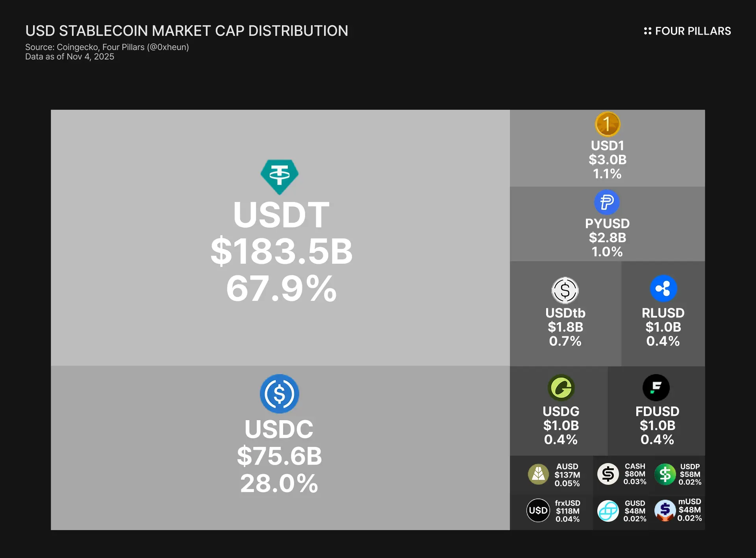Click the USDC 28.0% share label
This screenshot has height=558, width=756.
279,483
